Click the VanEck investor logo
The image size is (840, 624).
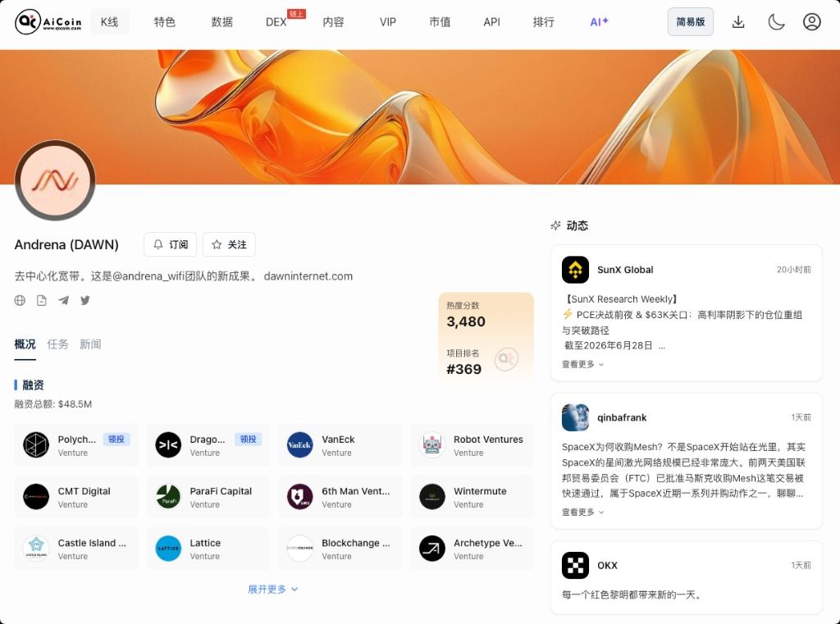[300, 445]
